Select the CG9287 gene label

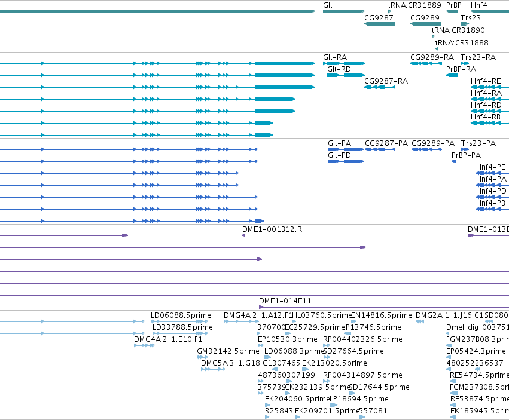[379, 18]
